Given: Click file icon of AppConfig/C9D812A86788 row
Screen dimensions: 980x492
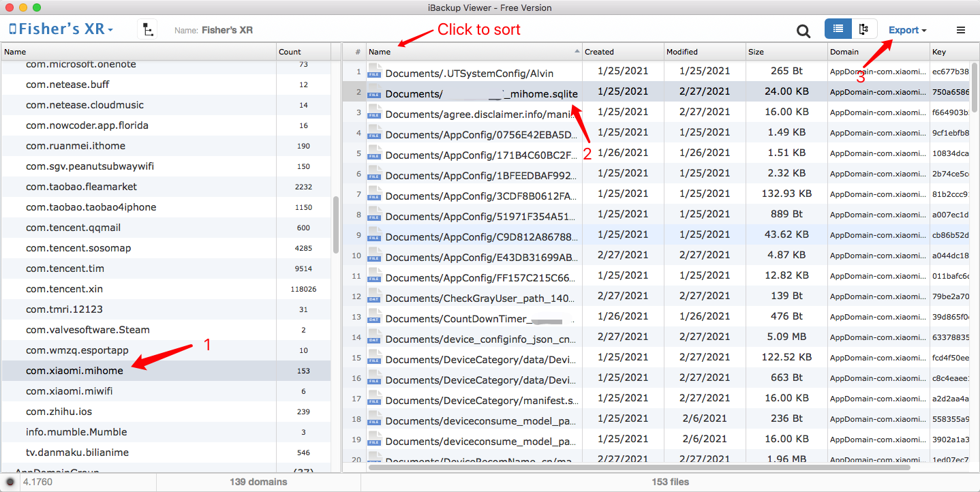Looking at the screenshot, I should coord(374,234).
